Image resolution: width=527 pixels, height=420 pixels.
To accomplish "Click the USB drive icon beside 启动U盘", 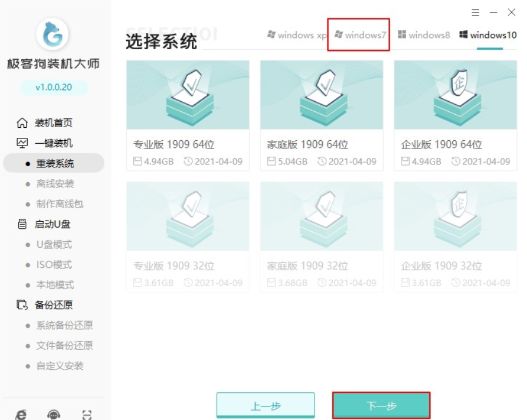I will click(22, 224).
